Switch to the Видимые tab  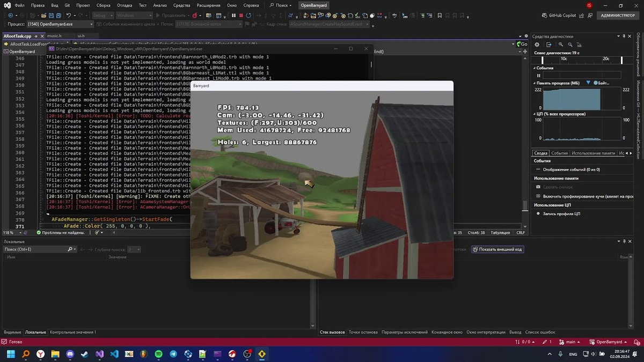tap(12, 333)
